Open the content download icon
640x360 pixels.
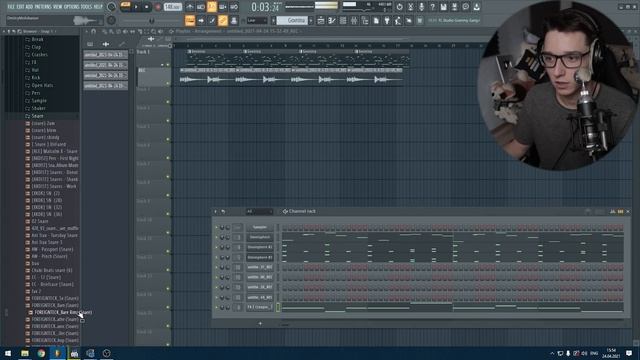tap(477, 7)
